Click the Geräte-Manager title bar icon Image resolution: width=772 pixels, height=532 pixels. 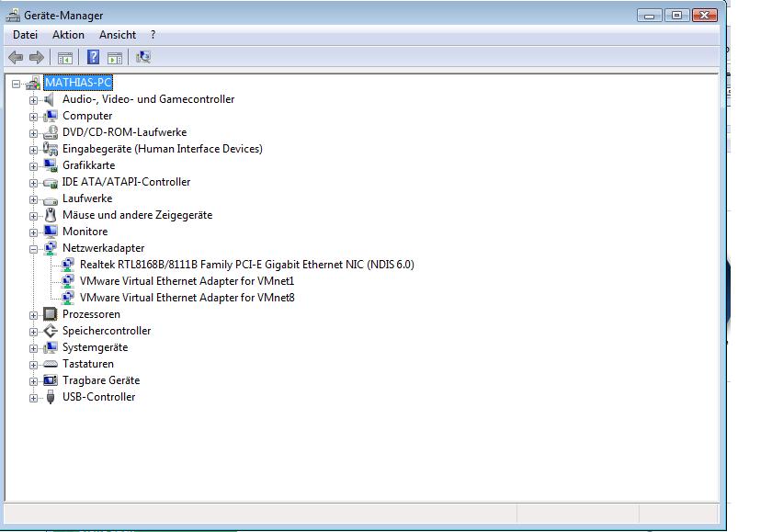(13, 16)
